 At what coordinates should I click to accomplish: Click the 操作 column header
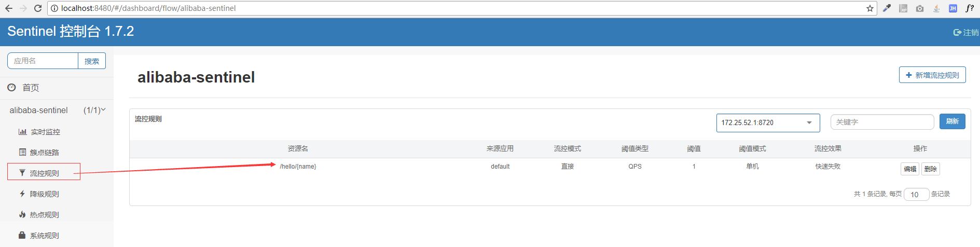(x=920, y=148)
